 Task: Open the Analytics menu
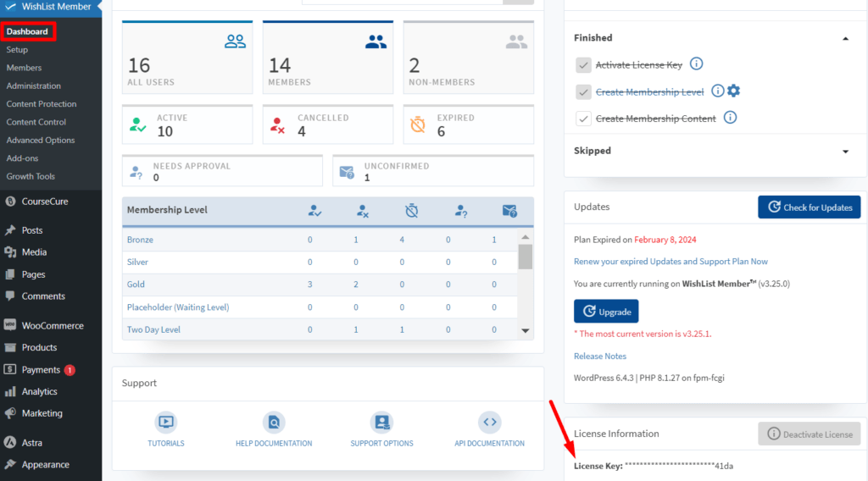pyautogui.click(x=39, y=391)
